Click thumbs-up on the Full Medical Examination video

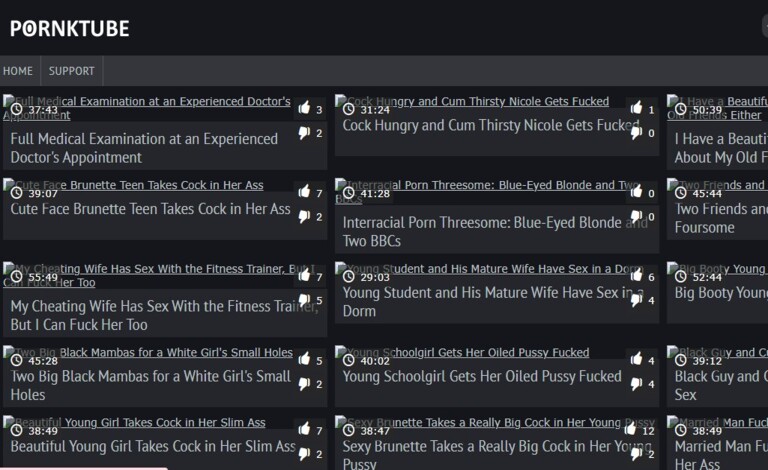[304, 109]
